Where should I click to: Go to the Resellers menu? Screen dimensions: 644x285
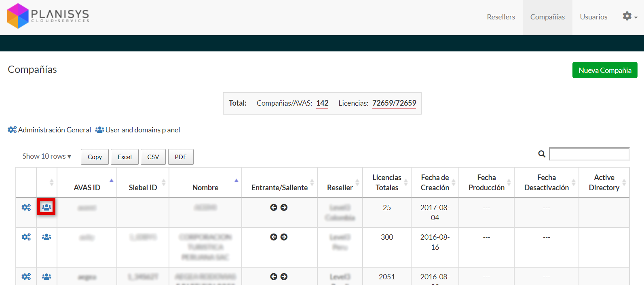point(501,17)
